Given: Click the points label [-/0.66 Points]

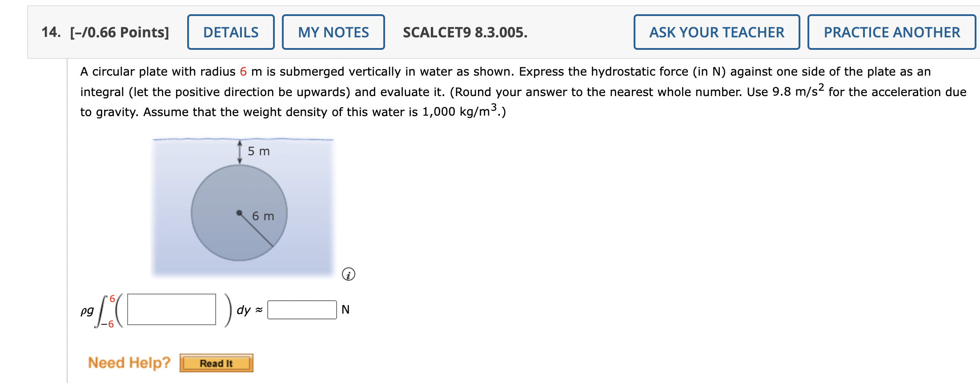Looking at the screenshot, I should [119, 32].
